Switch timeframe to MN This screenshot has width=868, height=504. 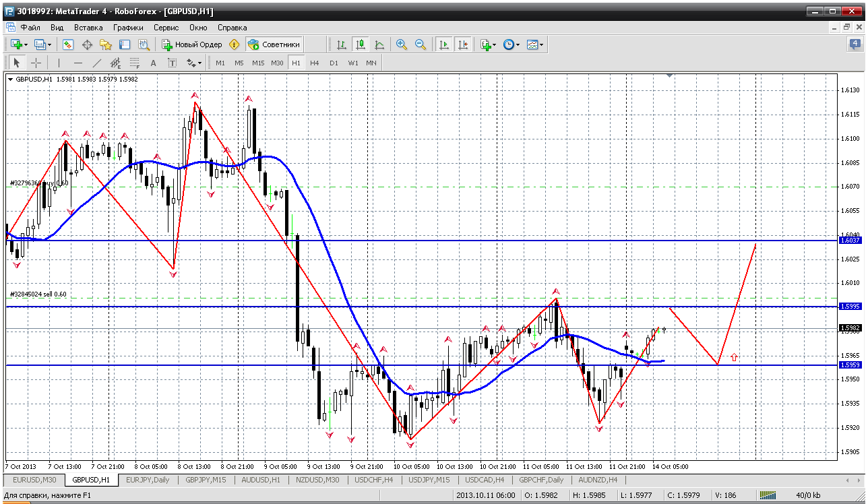(x=371, y=63)
